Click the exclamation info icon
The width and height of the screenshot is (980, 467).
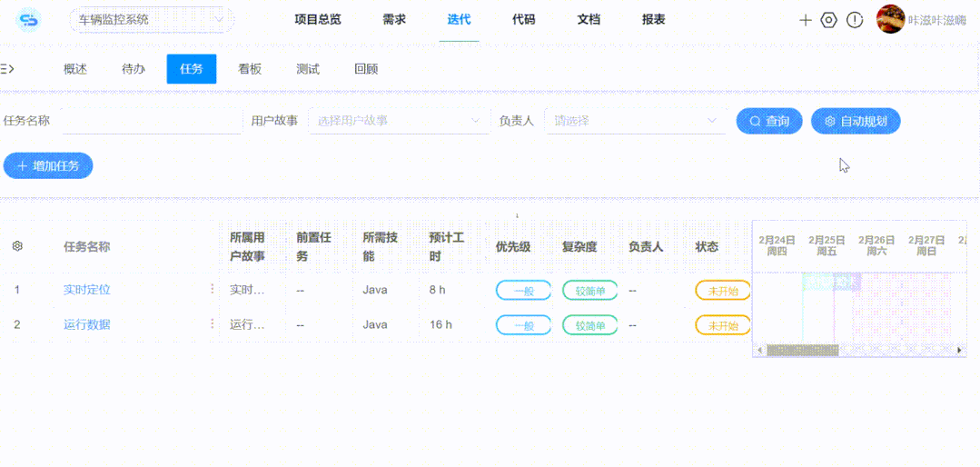pos(855,20)
